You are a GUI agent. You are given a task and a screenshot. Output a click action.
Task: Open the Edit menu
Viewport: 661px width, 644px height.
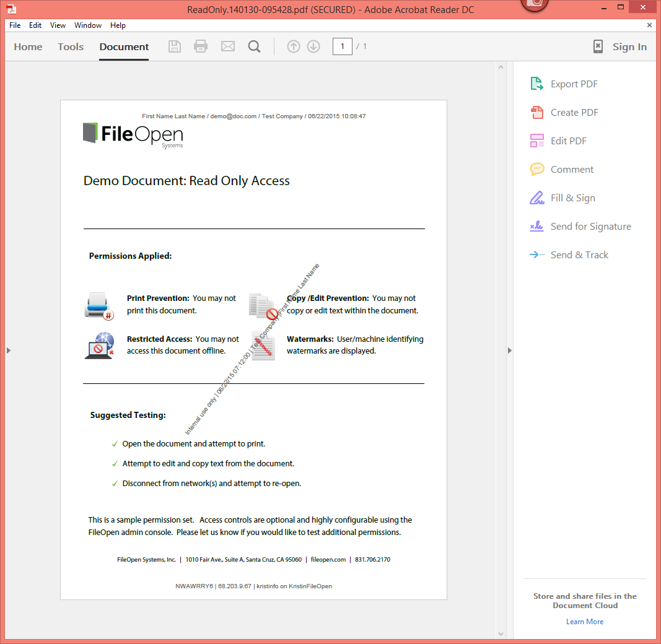pyautogui.click(x=35, y=25)
